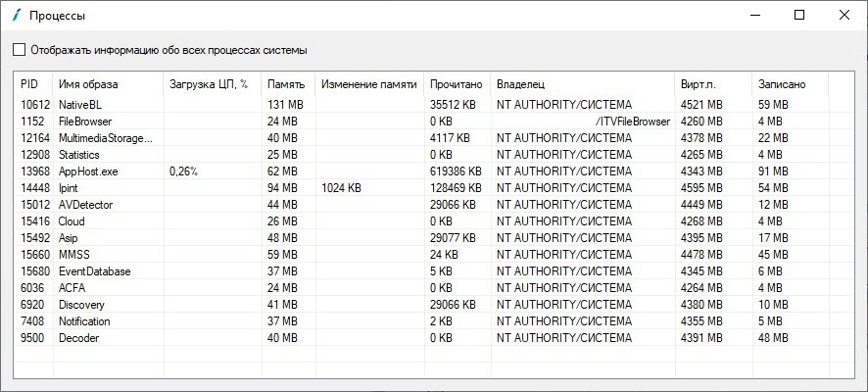Enable the show all system processes checkbox
Image resolution: width=868 pixels, height=392 pixels.
20,50
